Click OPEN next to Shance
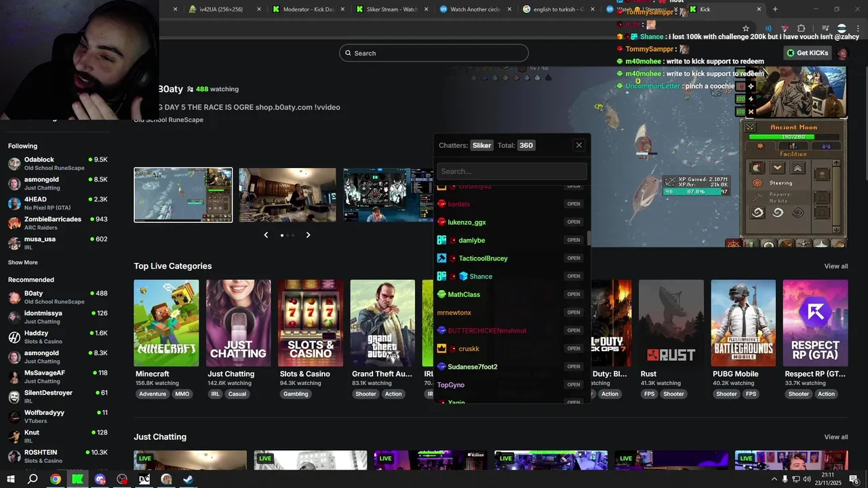This screenshot has width=868, height=488. tap(574, 277)
